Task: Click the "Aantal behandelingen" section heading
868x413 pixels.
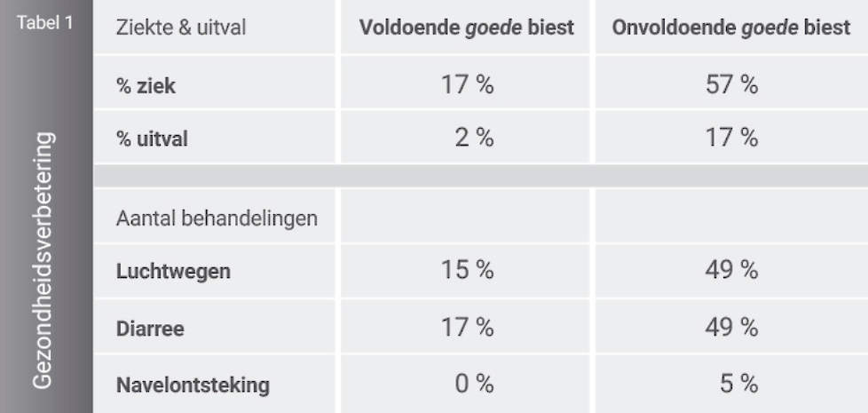Action: click(217, 218)
